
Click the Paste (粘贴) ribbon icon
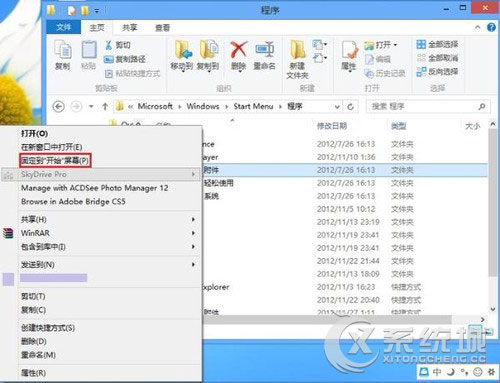click(89, 50)
